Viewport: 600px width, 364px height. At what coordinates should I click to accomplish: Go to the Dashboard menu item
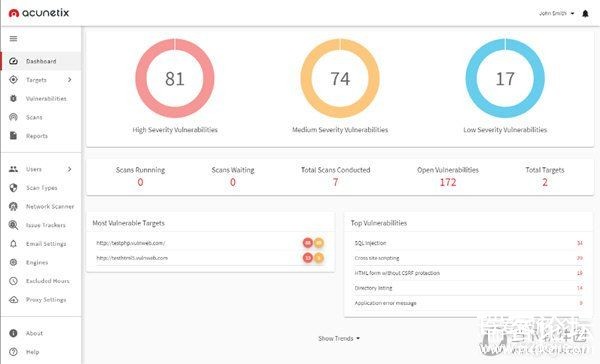click(41, 61)
